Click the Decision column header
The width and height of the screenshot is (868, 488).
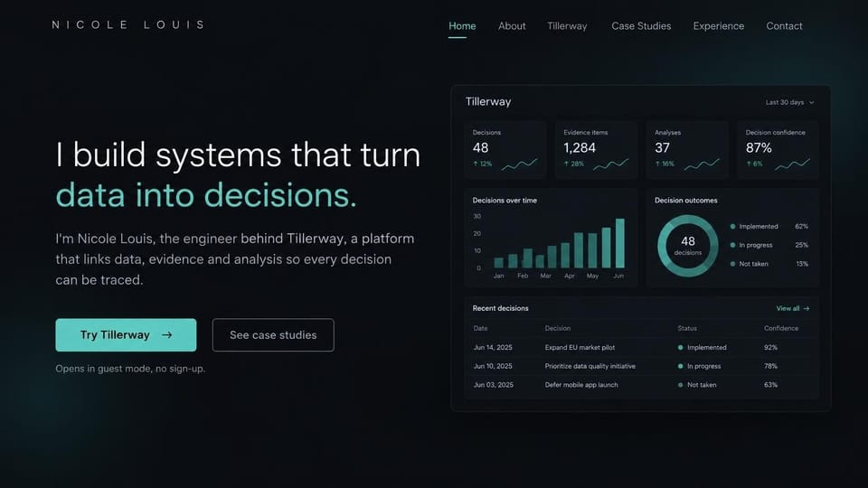point(558,328)
